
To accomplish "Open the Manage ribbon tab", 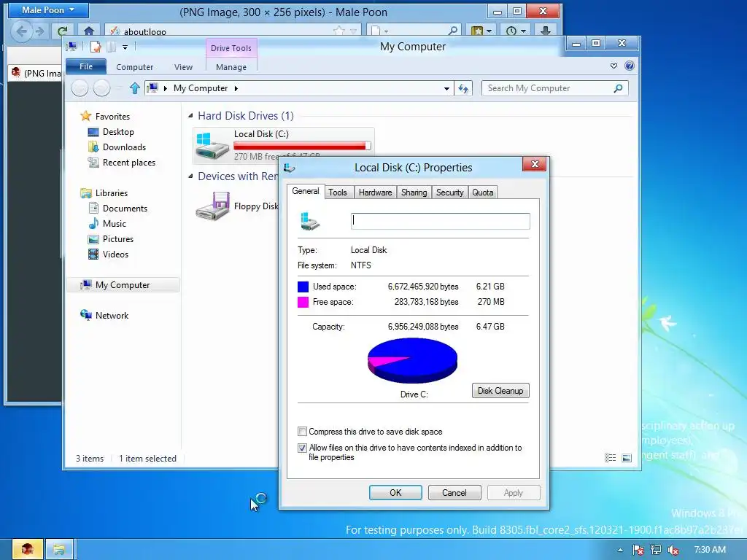I will pos(231,67).
